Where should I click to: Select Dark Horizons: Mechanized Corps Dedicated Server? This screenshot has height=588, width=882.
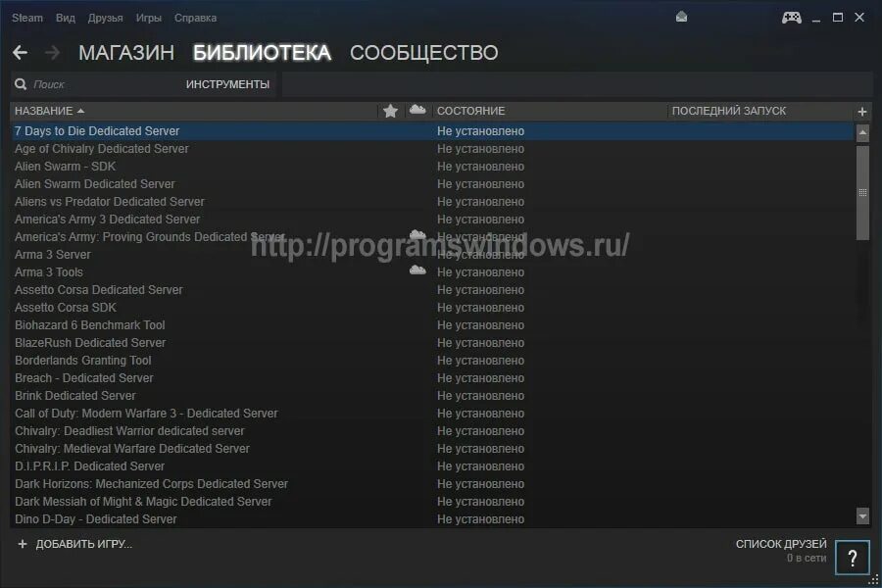[x=432, y=484]
